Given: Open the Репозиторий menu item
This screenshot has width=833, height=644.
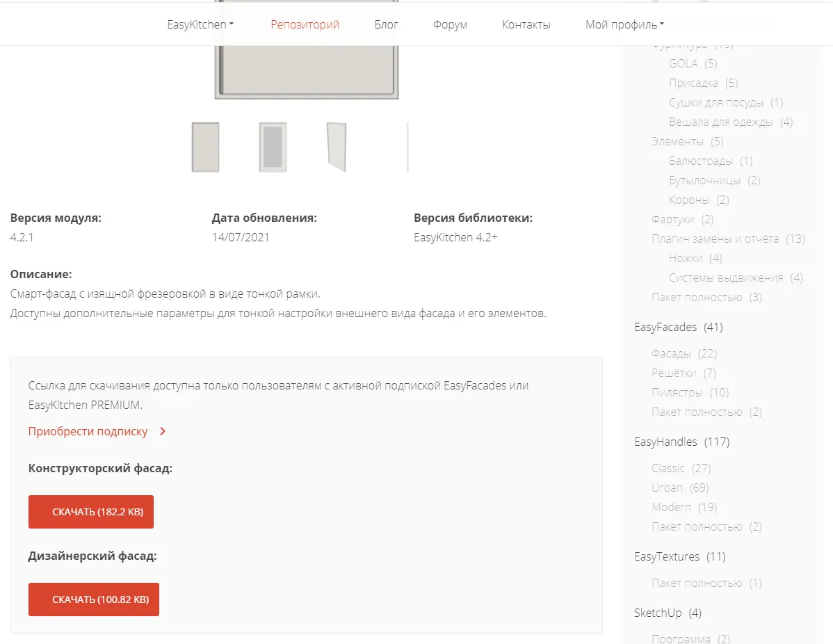Looking at the screenshot, I should pos(305,24).
